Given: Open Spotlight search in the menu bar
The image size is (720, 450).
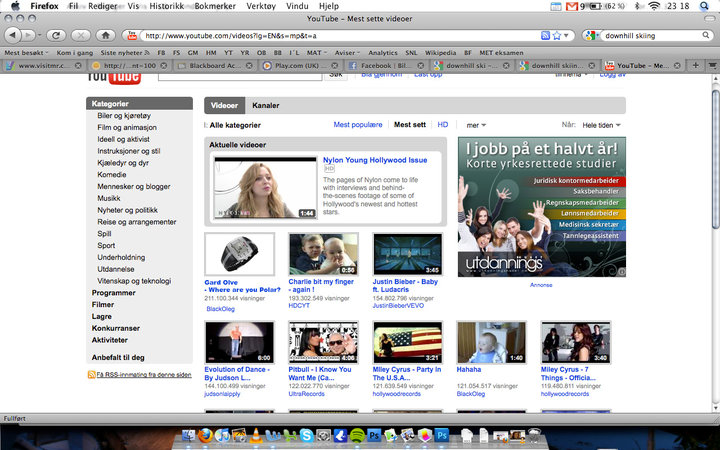Looking at the screenshot, I should (x=704, y=6).
